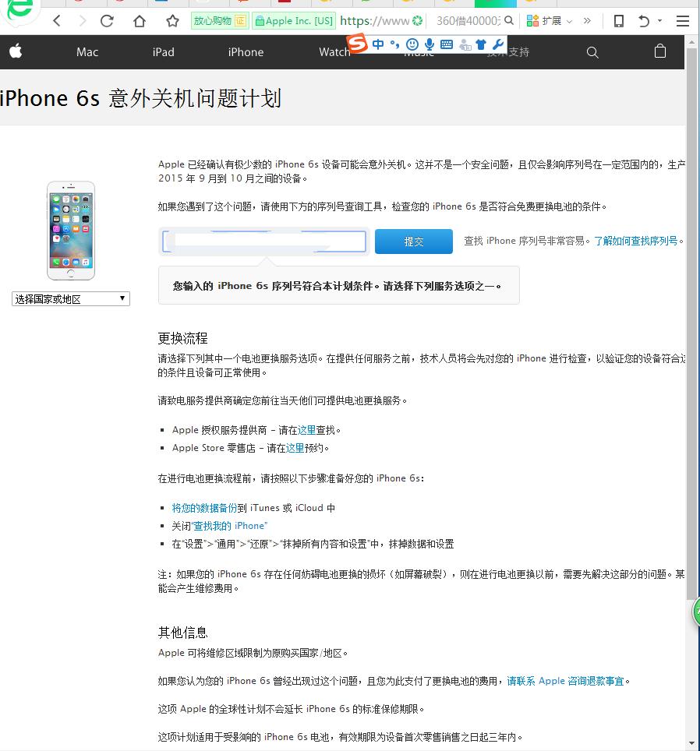
Task: Open the Sogou emoji picker
Action: tap(413, 44)
